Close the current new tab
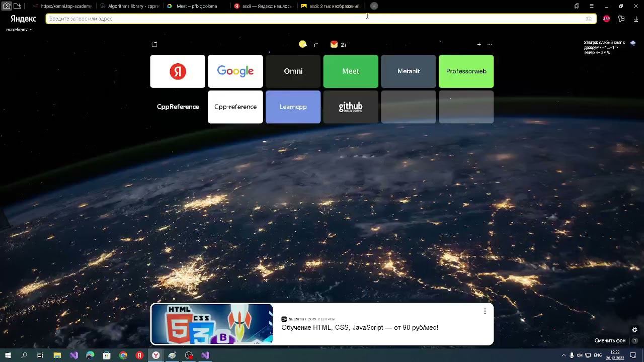 (374, 6)
